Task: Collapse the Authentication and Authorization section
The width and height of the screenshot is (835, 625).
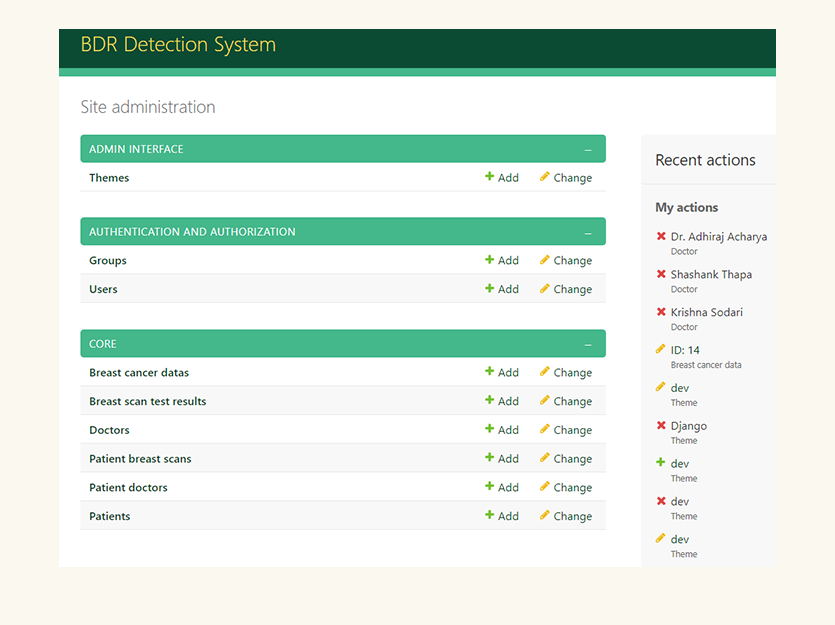Action: click(x=588, y=233)
